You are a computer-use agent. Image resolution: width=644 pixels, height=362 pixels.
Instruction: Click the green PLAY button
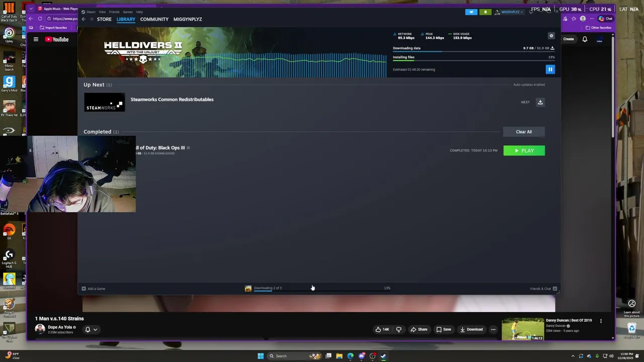524,151
